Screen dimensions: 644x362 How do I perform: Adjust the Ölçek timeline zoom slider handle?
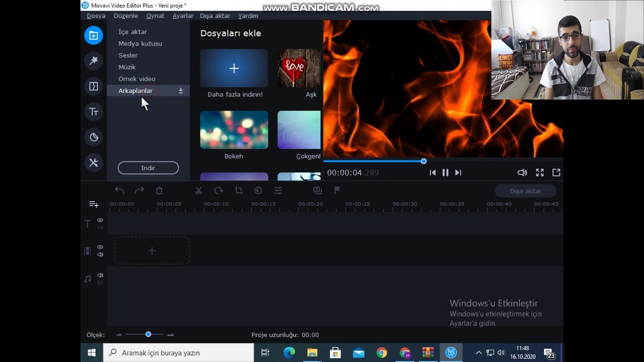click(148, 334)
